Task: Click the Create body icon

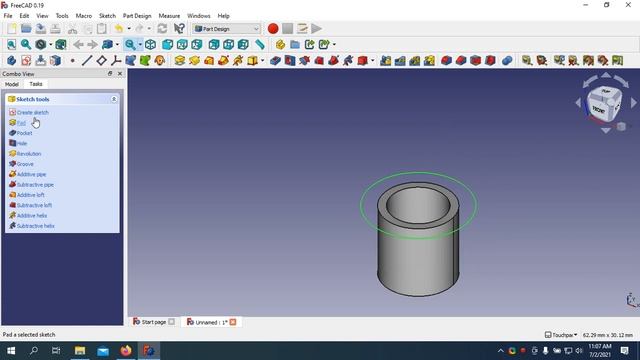Action: pos(11,61)
